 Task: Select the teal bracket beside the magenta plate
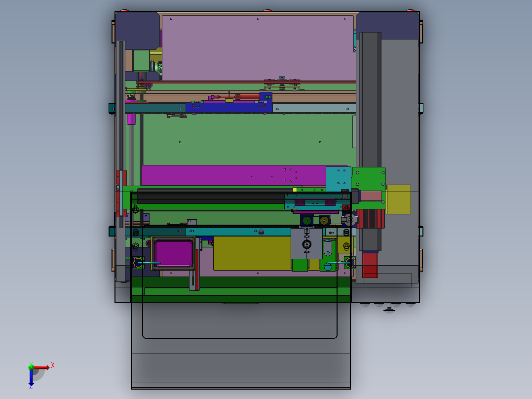pyautogui.click(x=338, y=179)
